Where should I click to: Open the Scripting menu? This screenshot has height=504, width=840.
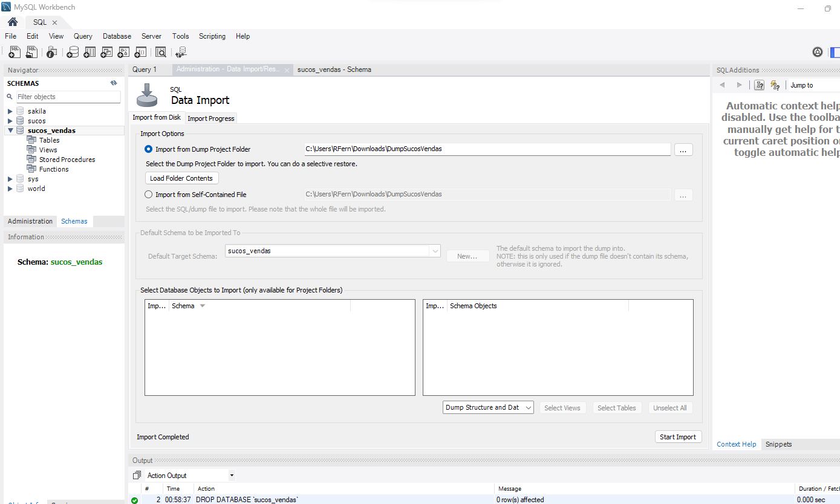(212, 36)
